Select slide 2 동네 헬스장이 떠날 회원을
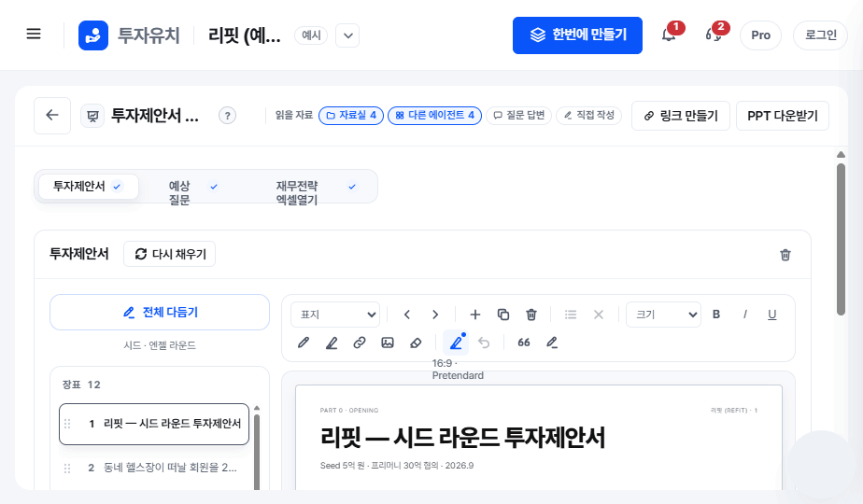This screenshot has width=863, height=504. coord(154,469)
